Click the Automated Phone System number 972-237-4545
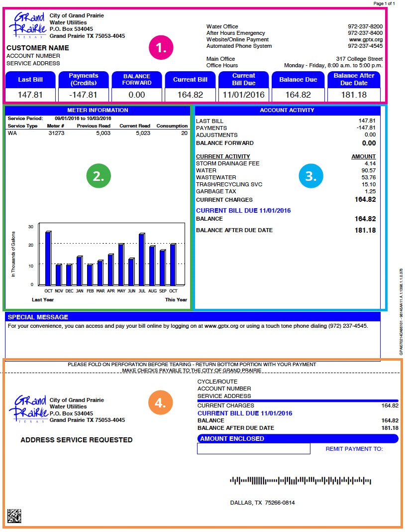This screenshot has height=532, width=405. point(365,46)
